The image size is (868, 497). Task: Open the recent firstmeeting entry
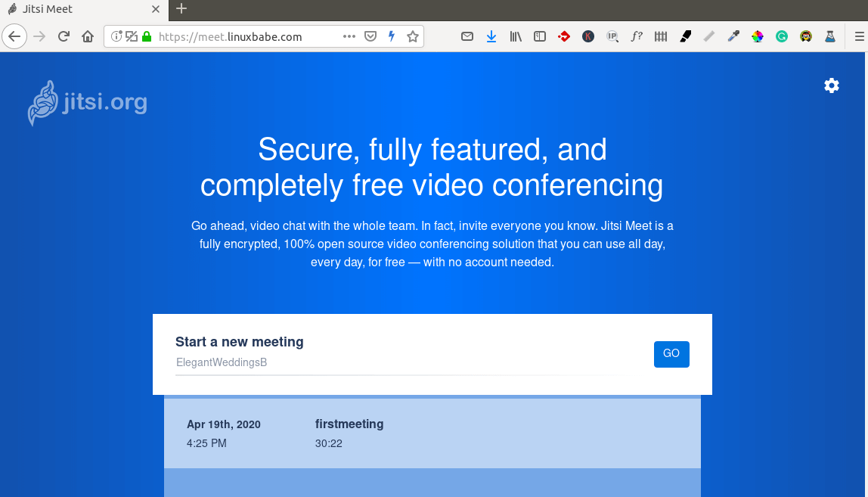point(432,433)
